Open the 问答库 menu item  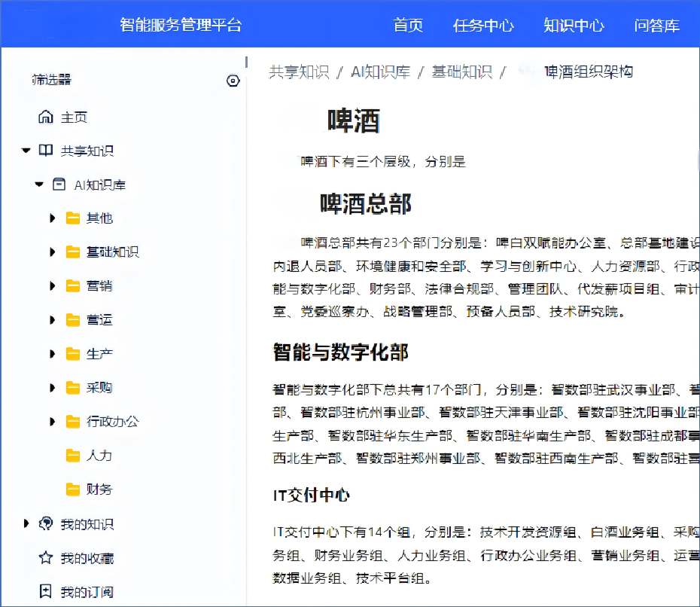[x=656, y=25]
